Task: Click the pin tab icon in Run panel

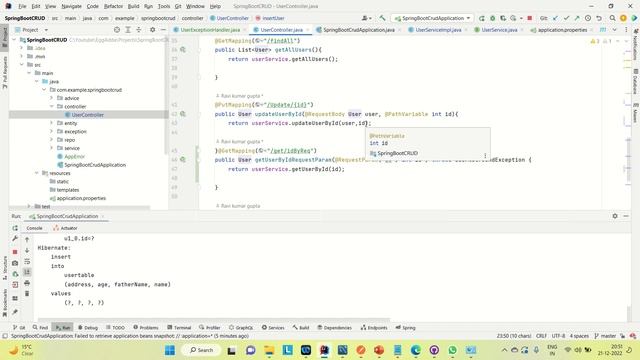Action: (15, 312)
